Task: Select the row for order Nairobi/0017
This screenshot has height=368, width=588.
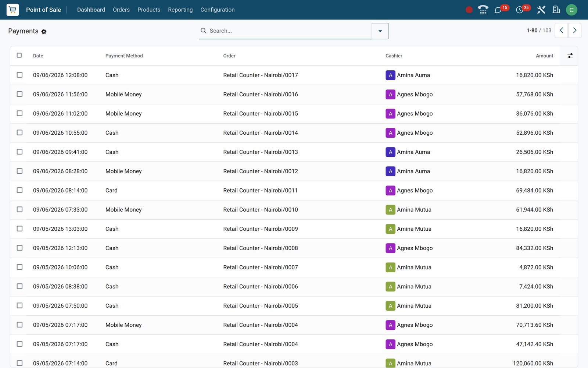Action: tap(19, 75)
